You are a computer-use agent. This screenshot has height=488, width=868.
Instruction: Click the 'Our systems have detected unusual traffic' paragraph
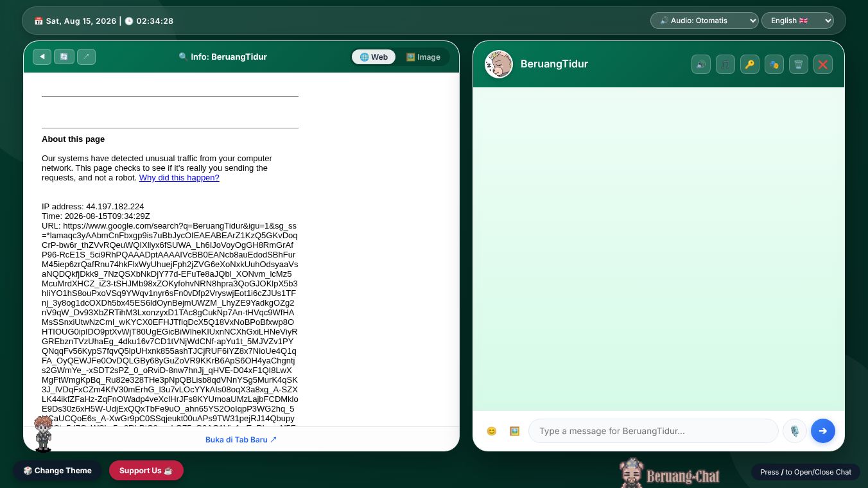[157, 168]
